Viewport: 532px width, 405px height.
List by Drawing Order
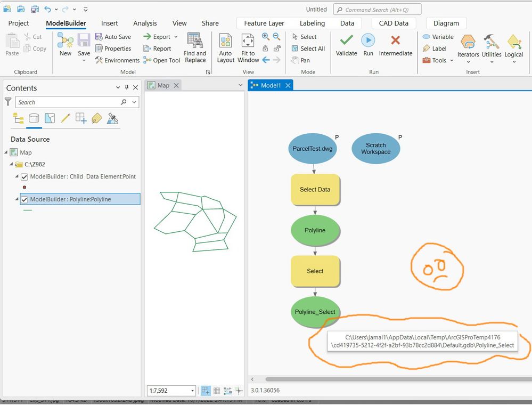coord(18,118)
